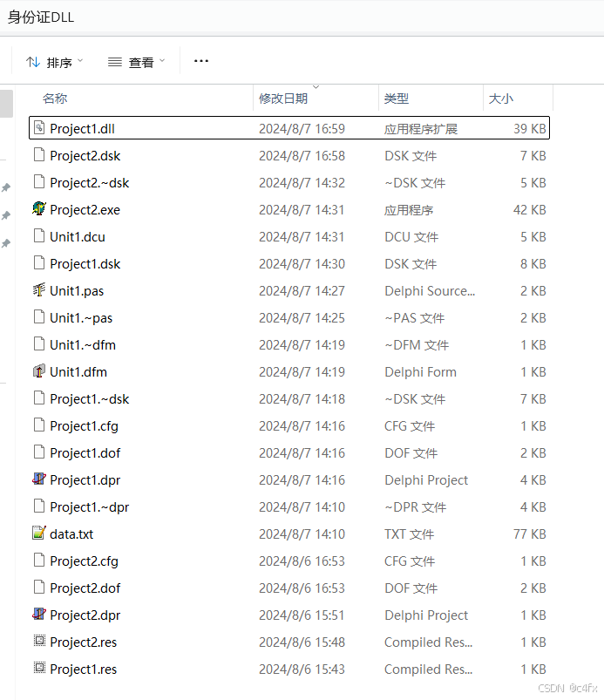
Task: Click the Project2.~dsk blank file icon
Action: click(39, 182)
